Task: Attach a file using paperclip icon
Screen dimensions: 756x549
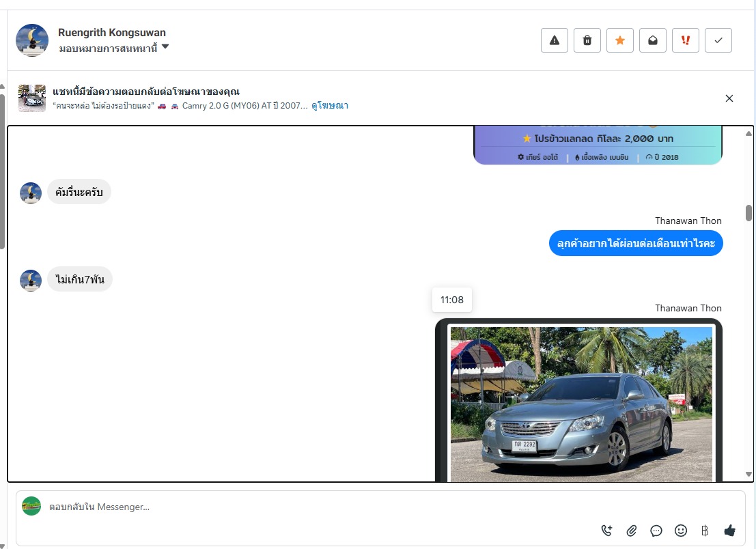Action: click(632, 531)
